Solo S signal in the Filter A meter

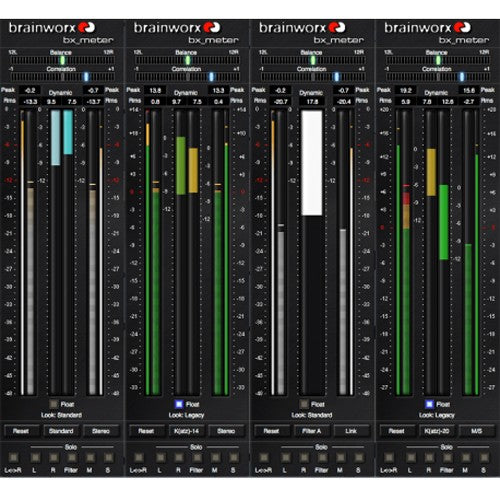tap(359, 457)
